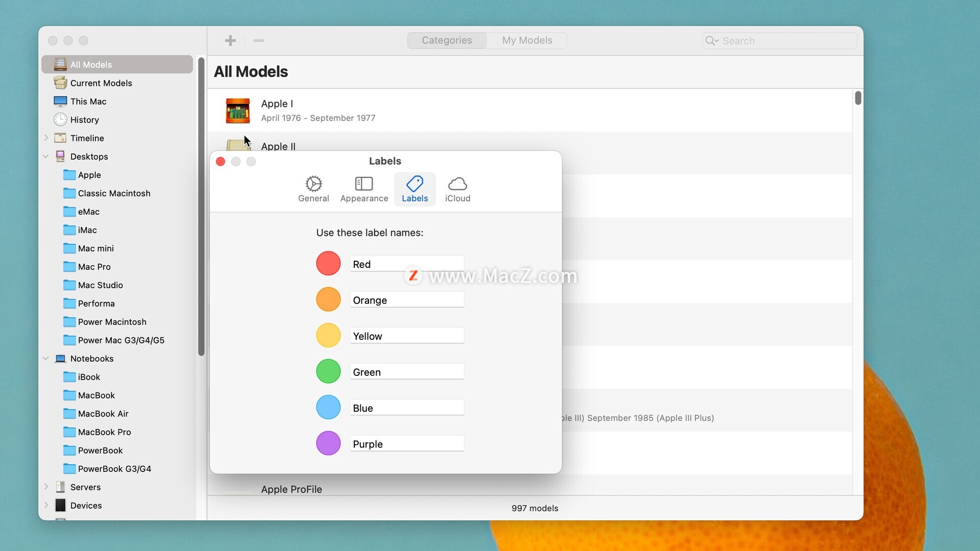Screen dimensions: 980x551
Task: Open the Current Models boxes icon
Action: [60, 83]
